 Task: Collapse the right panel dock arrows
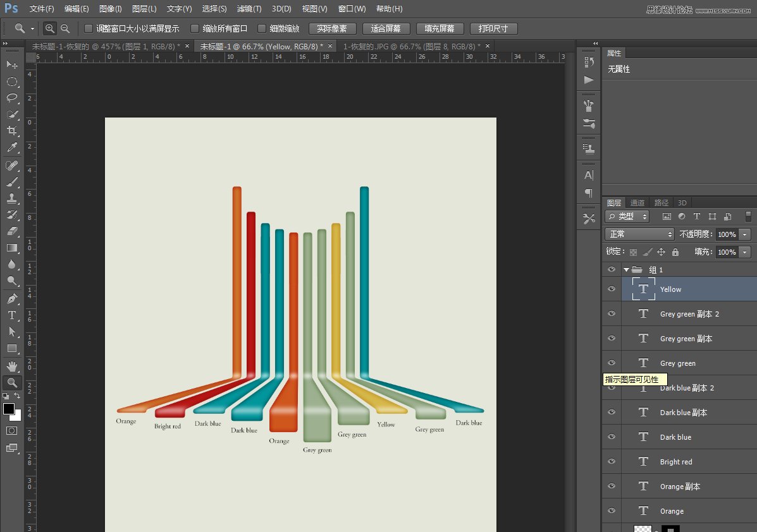(595, 44)
